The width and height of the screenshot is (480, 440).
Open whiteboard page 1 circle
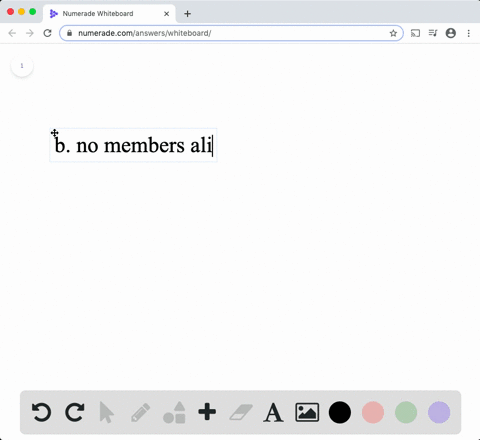[22, 66]
